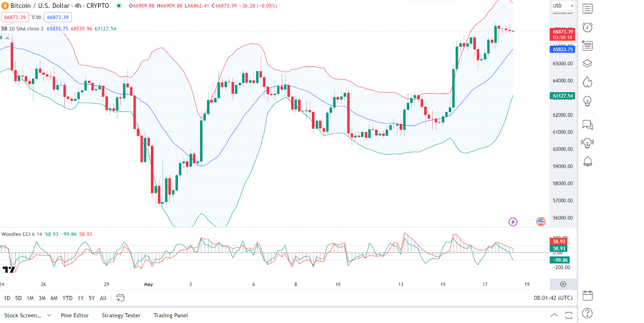The image size is (644, 323).
Task: Click the blue buy price 66873.39 button
Action: (58, 17)
